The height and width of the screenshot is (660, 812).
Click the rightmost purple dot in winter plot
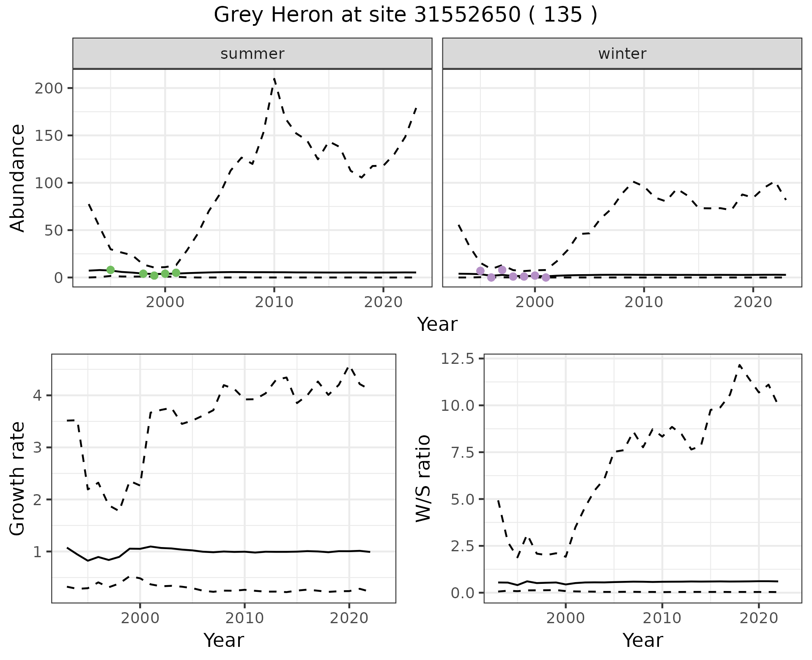click(546, 278)
